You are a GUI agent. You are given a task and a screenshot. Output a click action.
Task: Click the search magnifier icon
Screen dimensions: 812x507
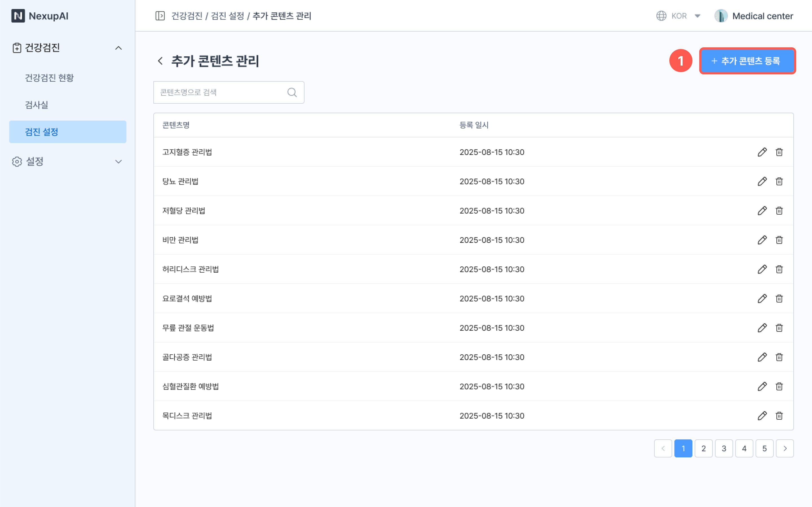pos(292,92)
